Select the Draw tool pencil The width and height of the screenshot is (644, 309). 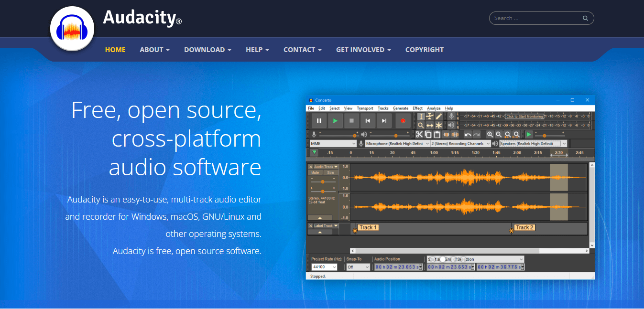[x=439, y=116]
